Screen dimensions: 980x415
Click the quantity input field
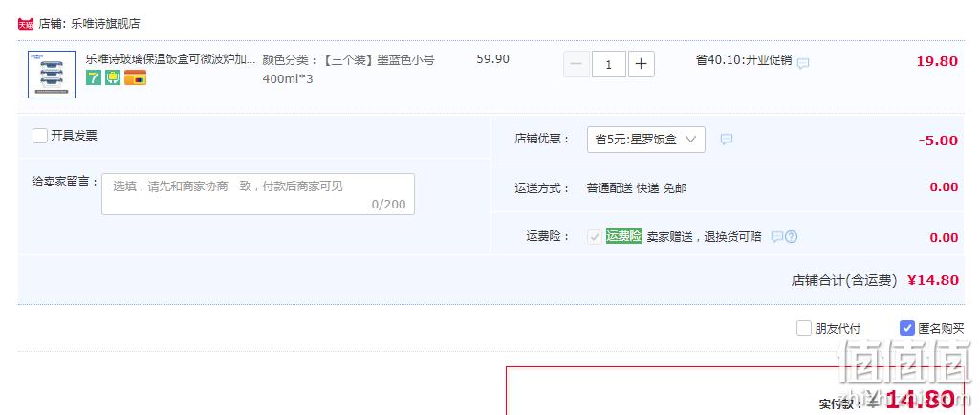[609, 64]
